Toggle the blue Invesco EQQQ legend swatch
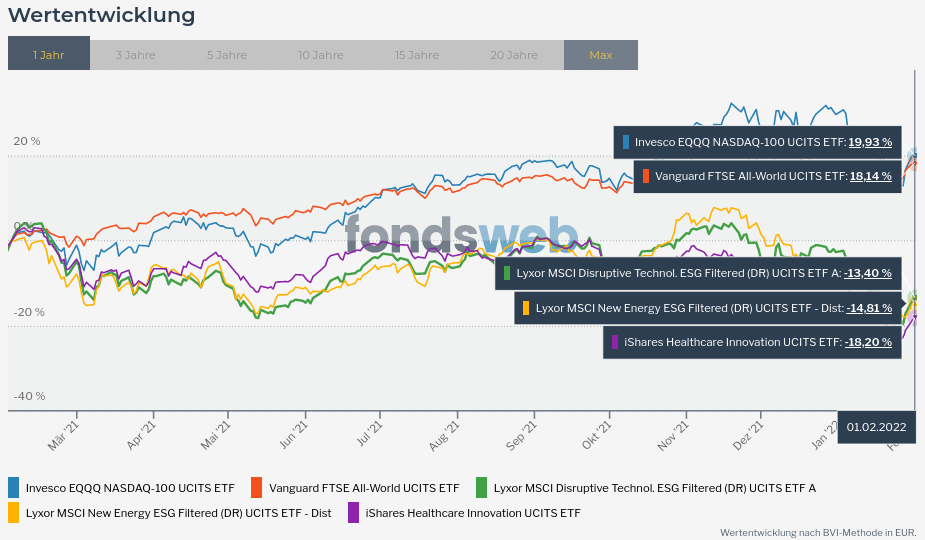The image size is (925, 540). point(14,488)
